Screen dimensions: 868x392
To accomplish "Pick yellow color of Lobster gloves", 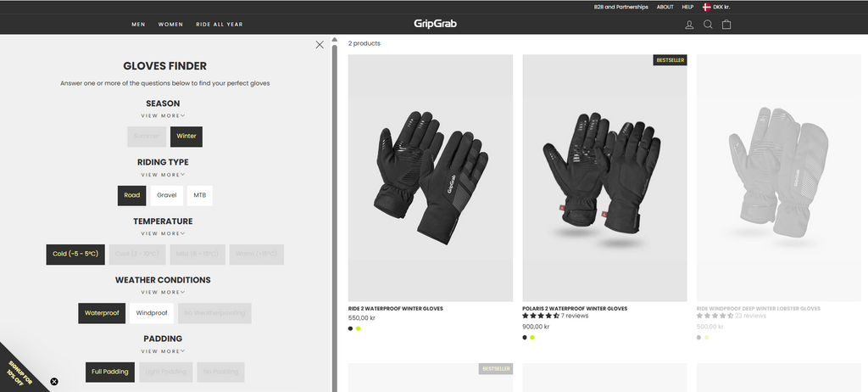I will 706,338.
